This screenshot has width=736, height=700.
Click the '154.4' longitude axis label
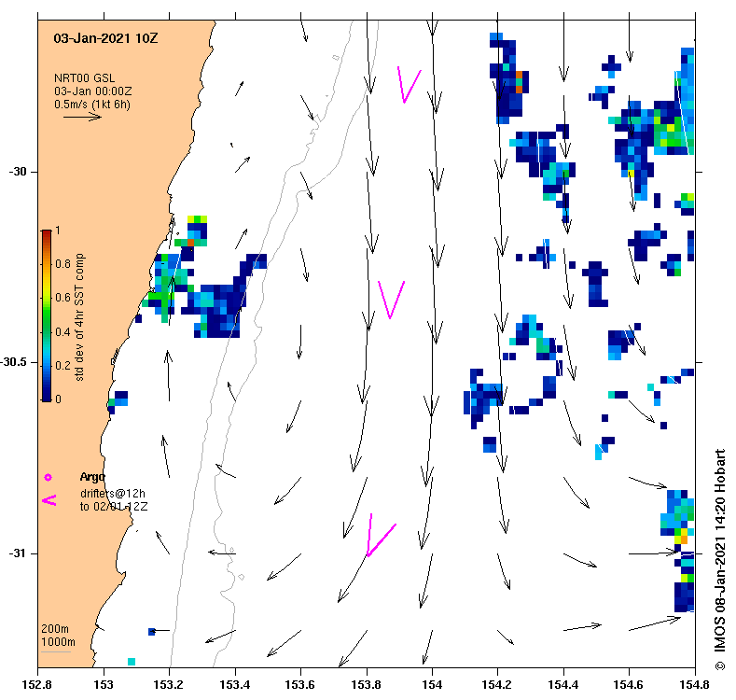(563, 685)
